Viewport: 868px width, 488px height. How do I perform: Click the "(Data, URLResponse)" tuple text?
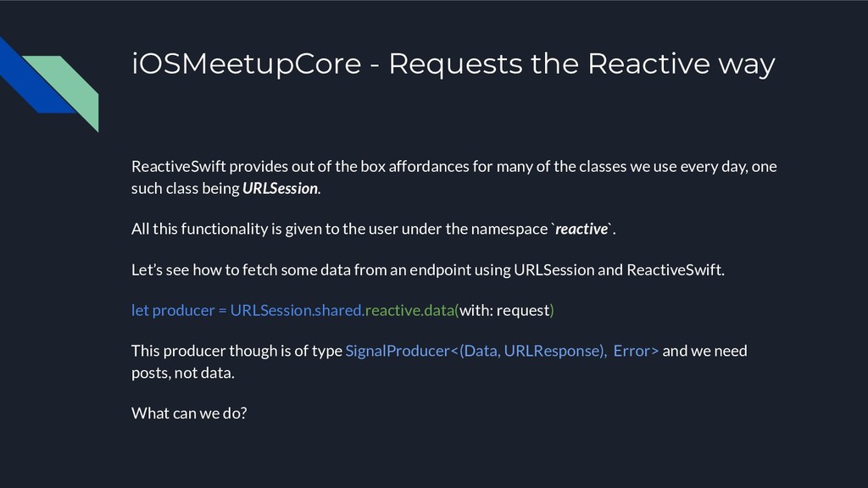[531, 351]
